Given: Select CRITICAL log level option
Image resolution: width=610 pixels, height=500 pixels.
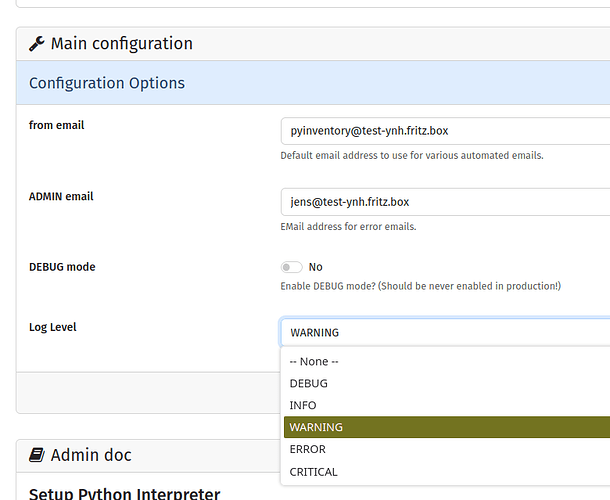Looking at the screenshot, I should [447, 472].
